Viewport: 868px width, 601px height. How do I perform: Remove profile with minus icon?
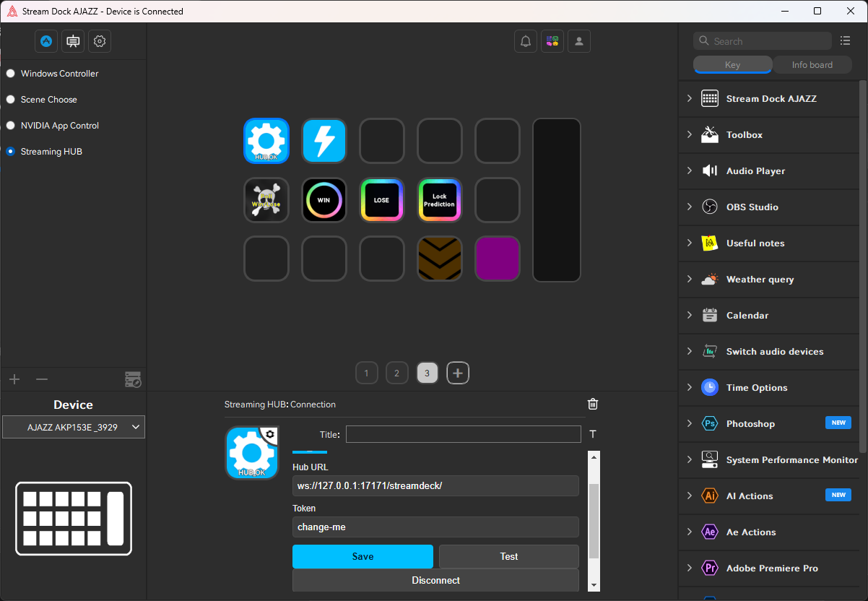click(42, 379)
